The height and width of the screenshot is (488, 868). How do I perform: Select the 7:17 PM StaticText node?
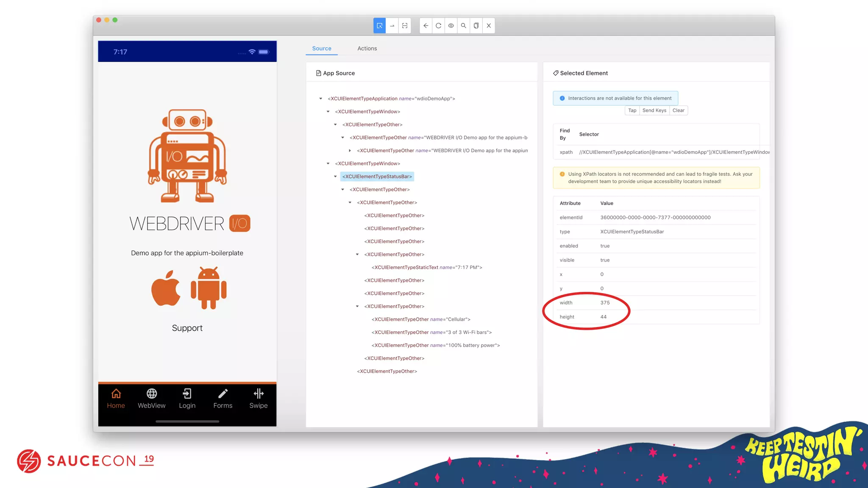point(426,267)
